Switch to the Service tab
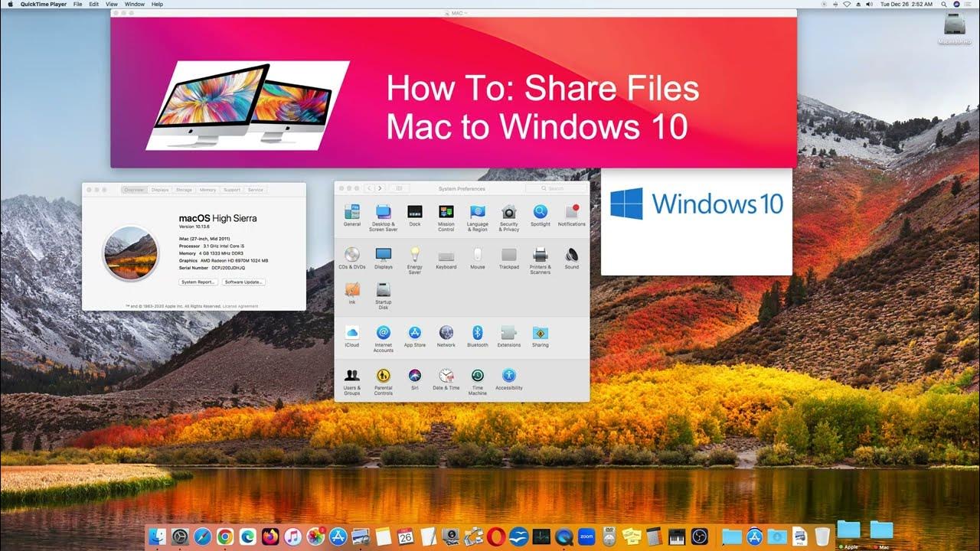Viewport: 980px width, 551px height. coord(256,190)
